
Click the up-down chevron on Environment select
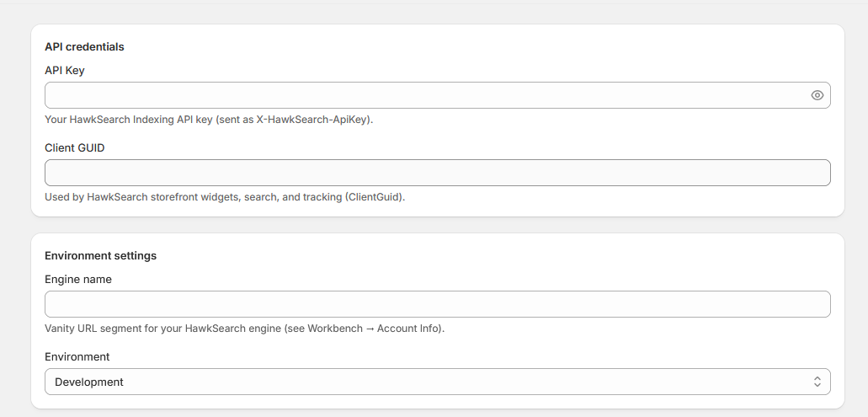pos(817,382)
